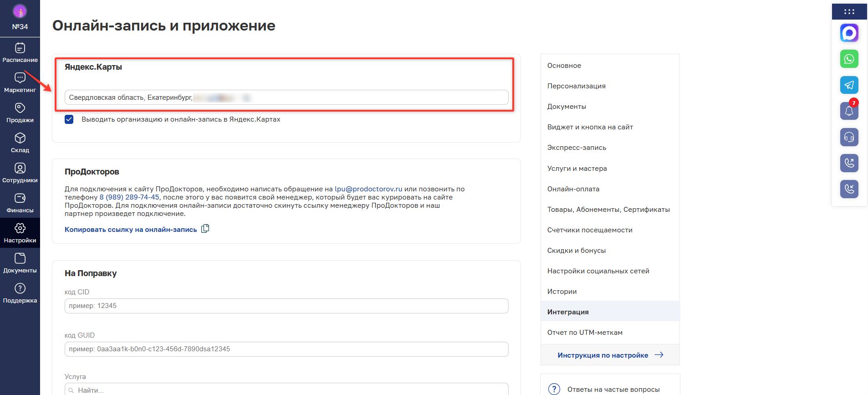The width and height of the screenshot is (868, 395).
Task: Open notifications bell with badge 7
Action: (849, 111)
